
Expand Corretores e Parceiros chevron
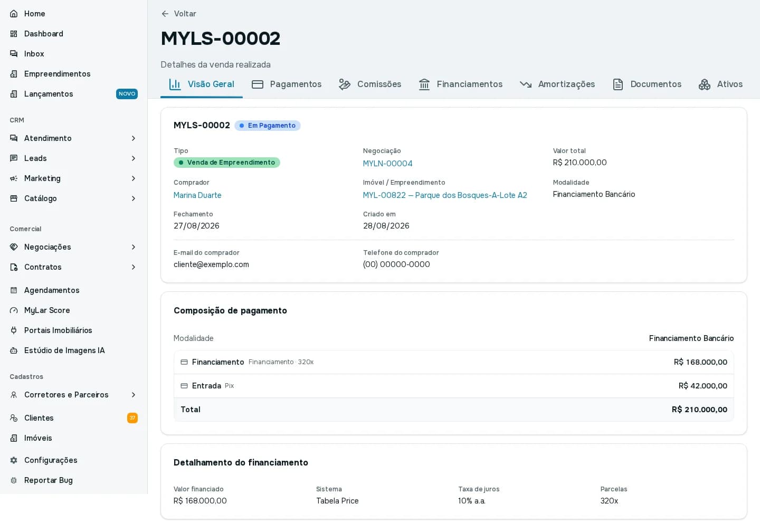point(134,395)
